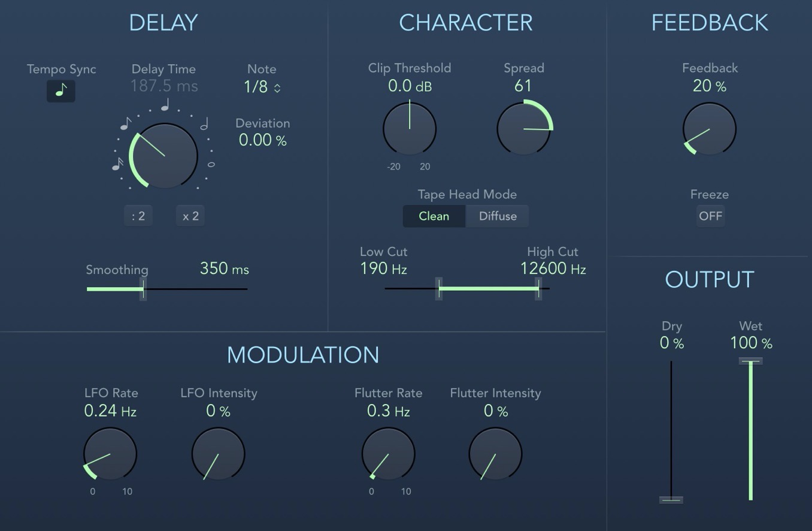Click the Feedback knob
Image resolution: width=812 pixels, height=531 pixels.
[x=710, y=129]
